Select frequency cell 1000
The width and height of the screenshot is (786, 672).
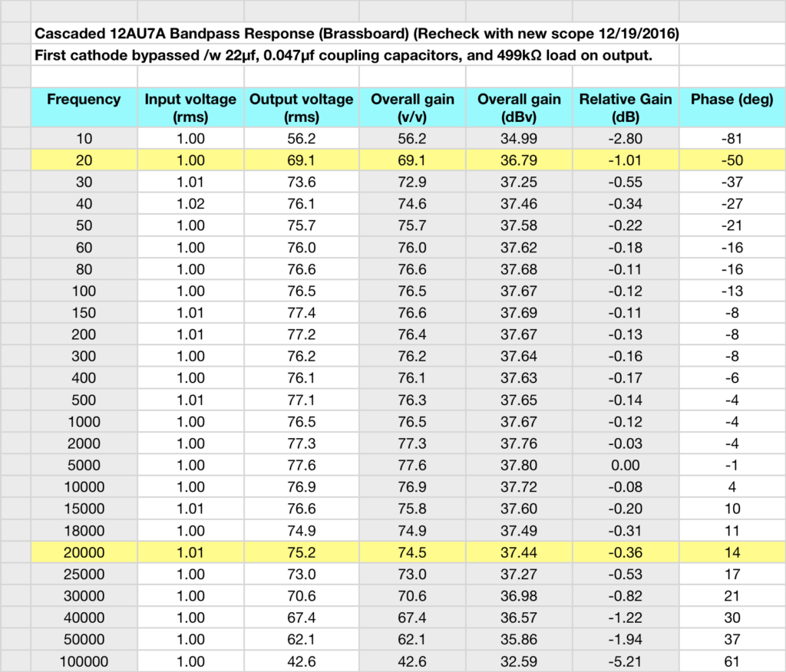click(84, 421)
